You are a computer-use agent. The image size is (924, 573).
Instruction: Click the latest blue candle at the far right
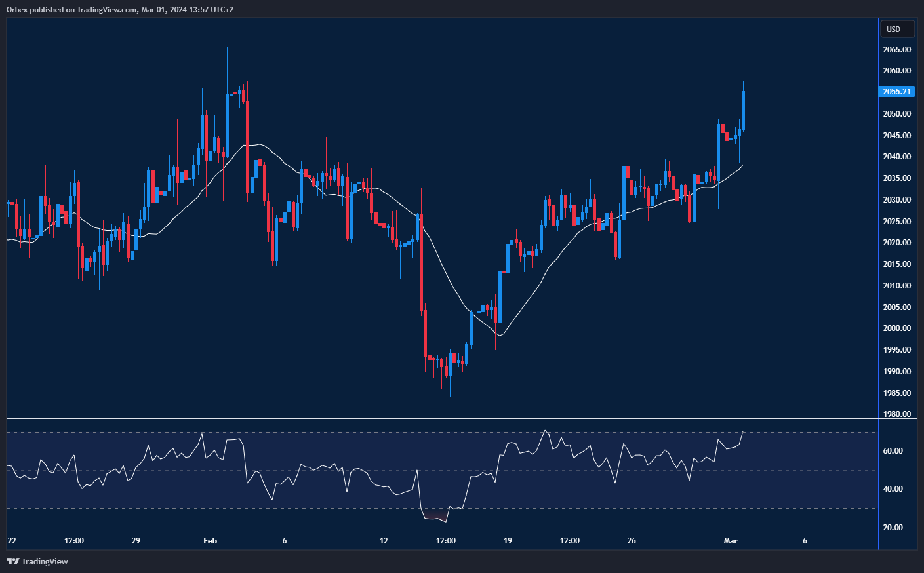[x=743, y=110]
